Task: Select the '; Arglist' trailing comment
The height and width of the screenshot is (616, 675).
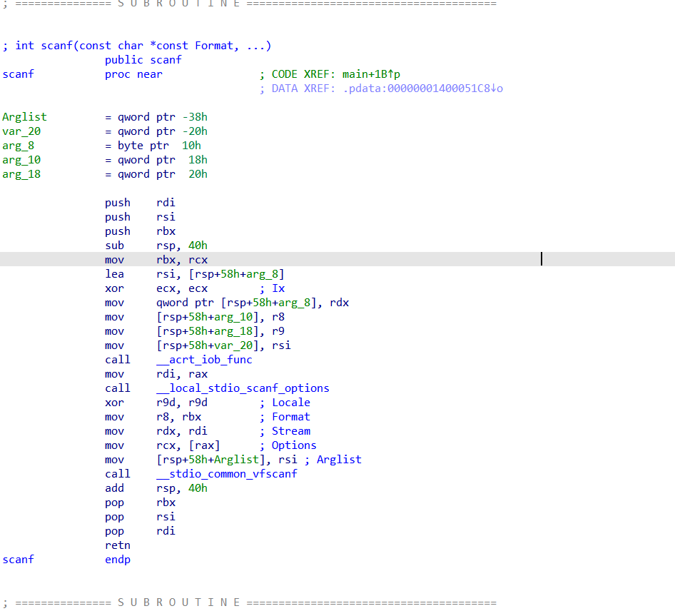Action: pos(333,459)
